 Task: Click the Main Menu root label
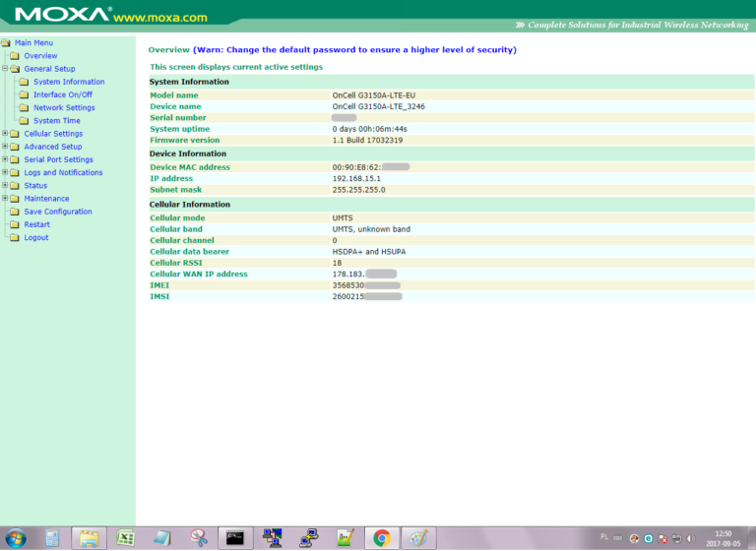click(x=33, y=43)
